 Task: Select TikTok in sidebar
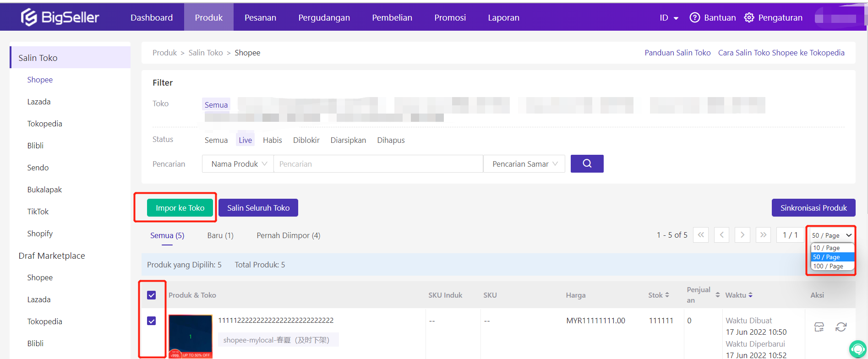[38, 212]
